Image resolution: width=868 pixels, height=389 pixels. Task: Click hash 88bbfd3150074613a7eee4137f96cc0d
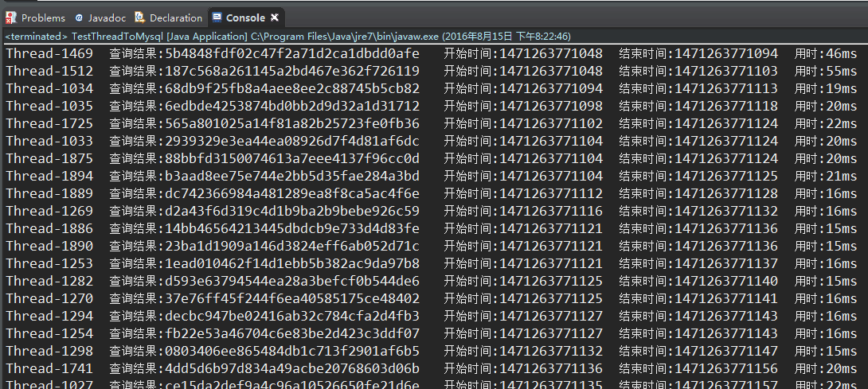click(x=292, y=158)
